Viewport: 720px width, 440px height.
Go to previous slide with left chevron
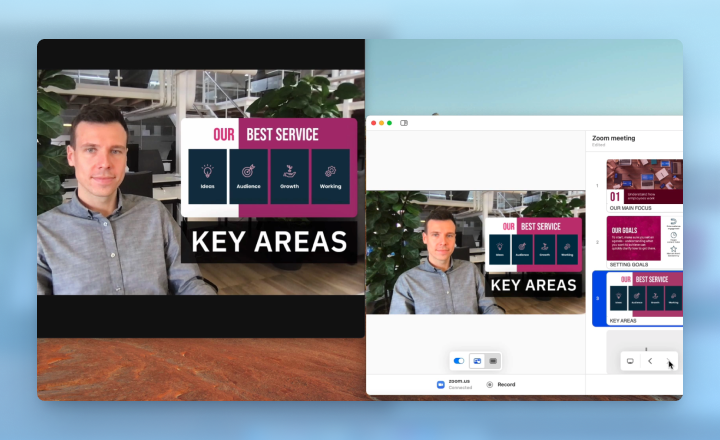(650, 361)
